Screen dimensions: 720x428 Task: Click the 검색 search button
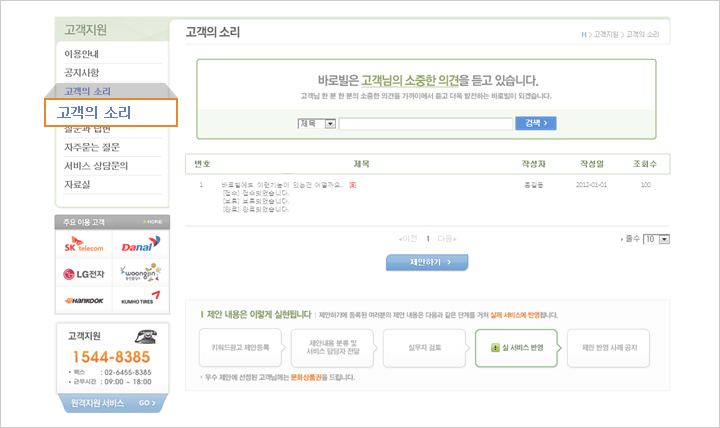(x=536, y=123)
